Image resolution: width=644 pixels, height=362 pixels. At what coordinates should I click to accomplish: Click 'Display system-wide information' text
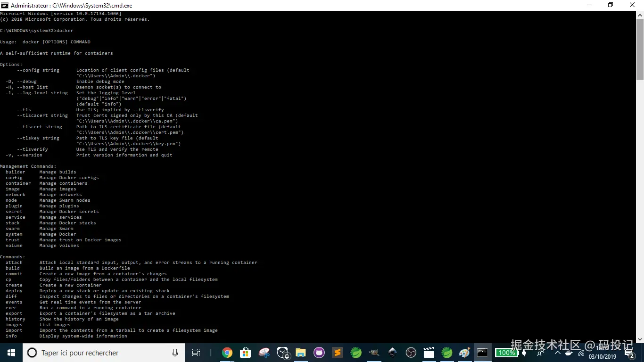(x=83, y=336)
